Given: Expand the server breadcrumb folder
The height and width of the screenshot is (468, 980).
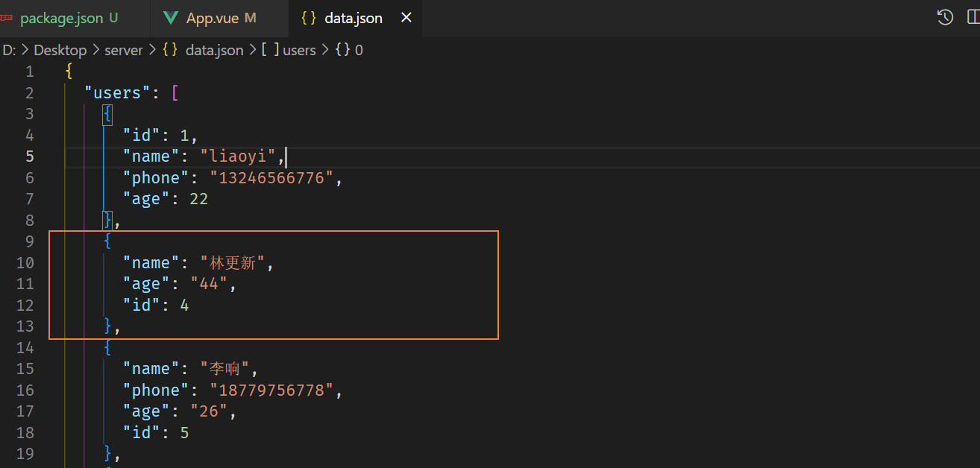Looking at the screenshot, I should [x=123, y=50].
